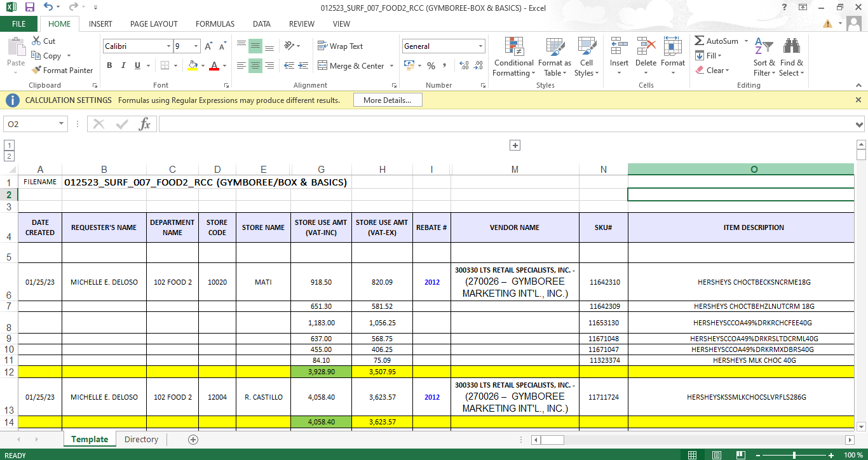Open Conditional Formatting menu
This screenshot has width=868, height=460.
point(513,57)
